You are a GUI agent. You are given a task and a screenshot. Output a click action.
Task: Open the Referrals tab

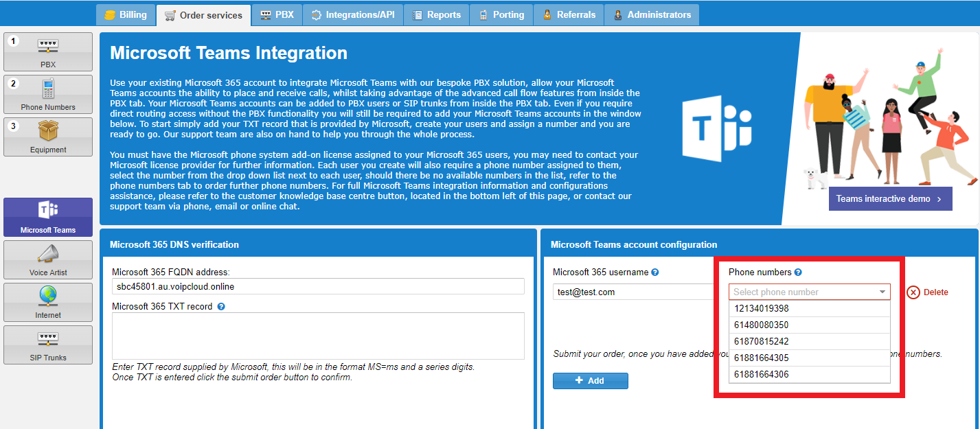(569, 14)
